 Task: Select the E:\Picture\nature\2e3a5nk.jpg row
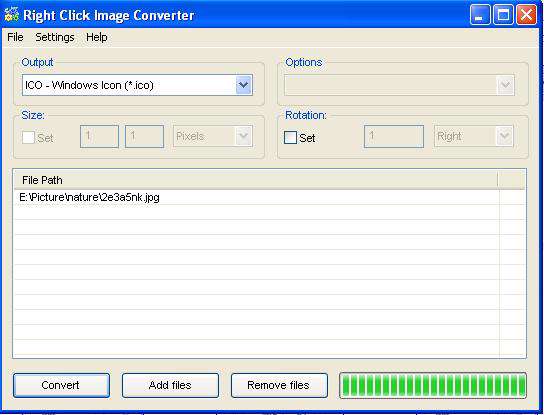[x=257, y=197]
